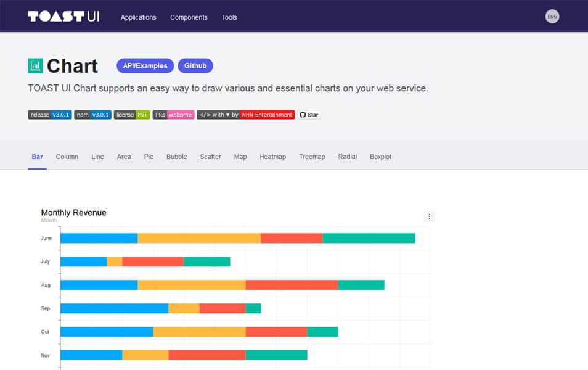Click the red bar segment in the June row

tap(291, 237)
